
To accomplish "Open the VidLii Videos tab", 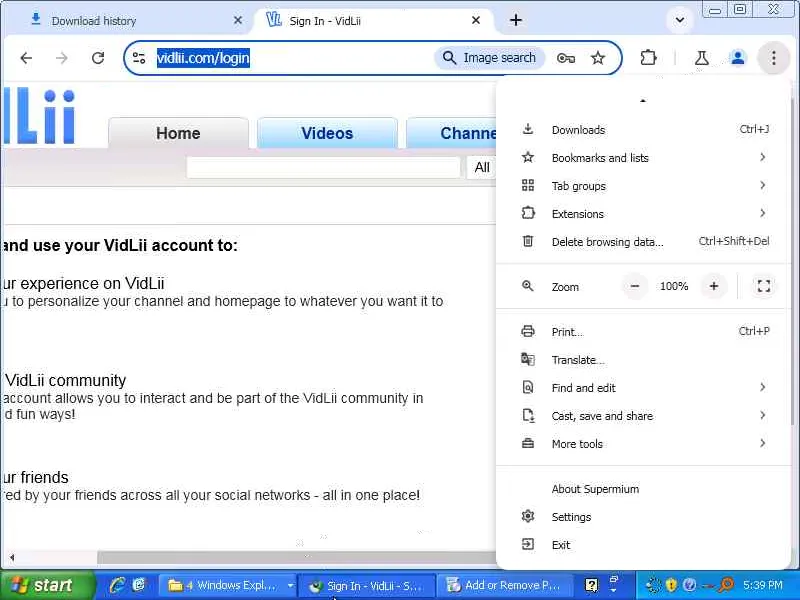I will (327, 133).
